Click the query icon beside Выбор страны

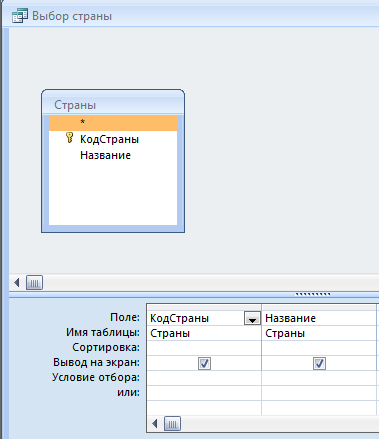tap(19, 16)
